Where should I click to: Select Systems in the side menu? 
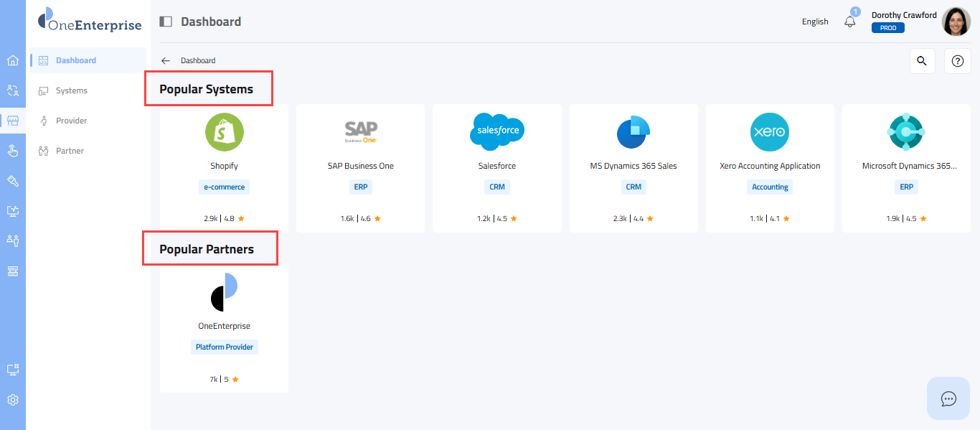(x=71, y=90)
